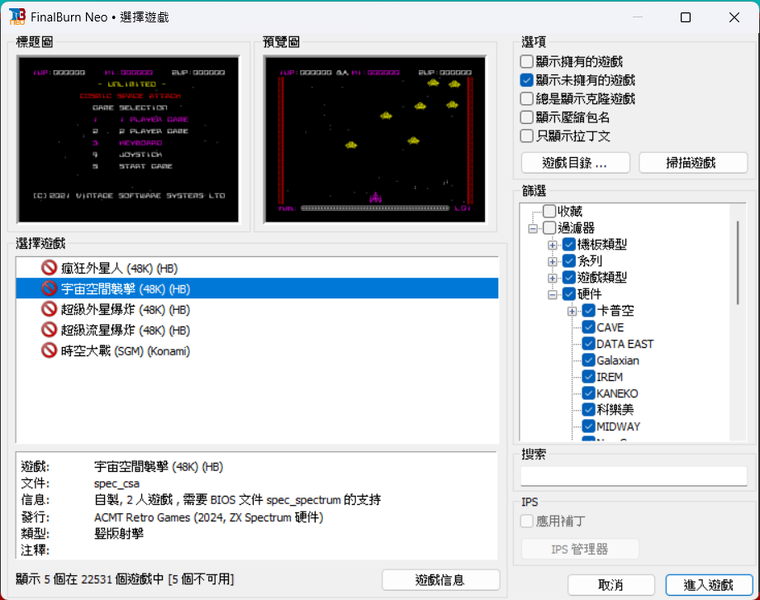Uncheck the 系列 filter checkbox
Image resolution: width=760 pixels, height=600 pixels.
pyautogui.click(x=569, y=261)
